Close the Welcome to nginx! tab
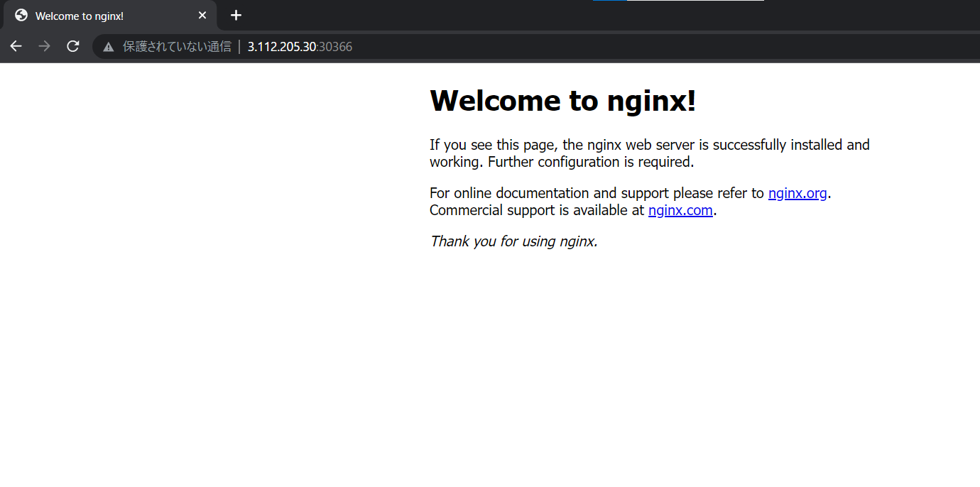Screen dimensions: 980x487 pyautogui.click(x=202, y=16)
